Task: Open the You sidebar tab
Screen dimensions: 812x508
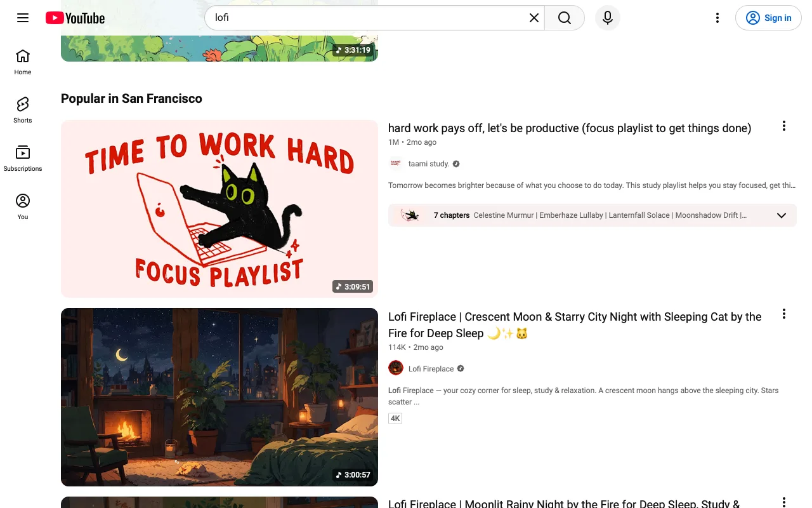Action: tap(23, 206)
